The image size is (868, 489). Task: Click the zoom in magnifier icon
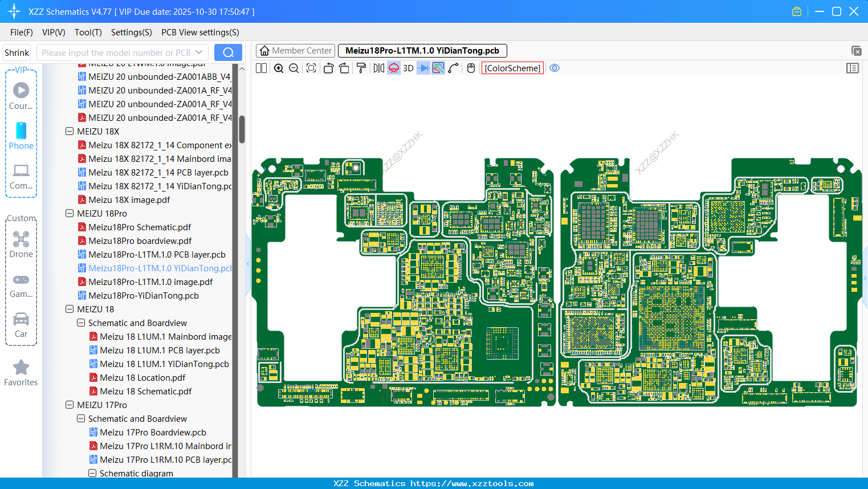click(x=279, y=68)
